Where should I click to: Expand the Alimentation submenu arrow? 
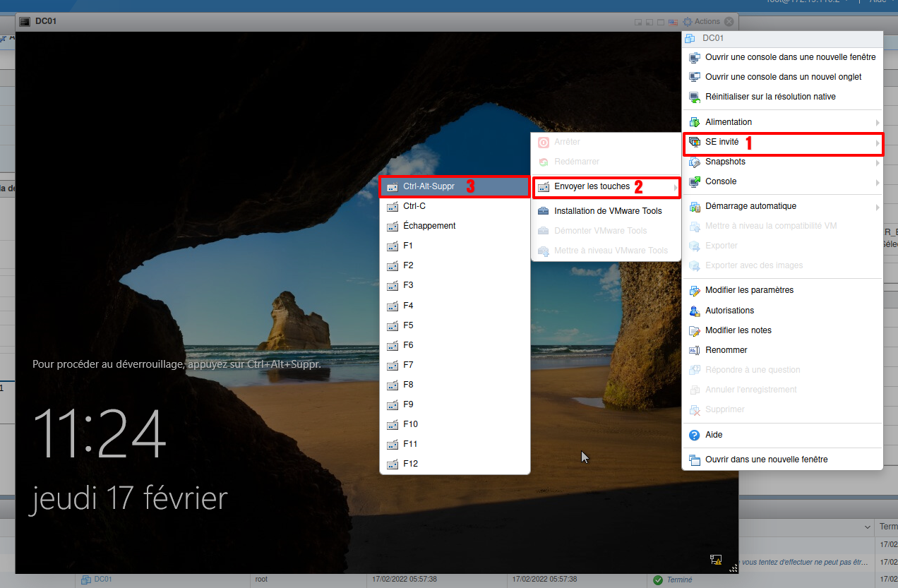[x=877, y=123]
